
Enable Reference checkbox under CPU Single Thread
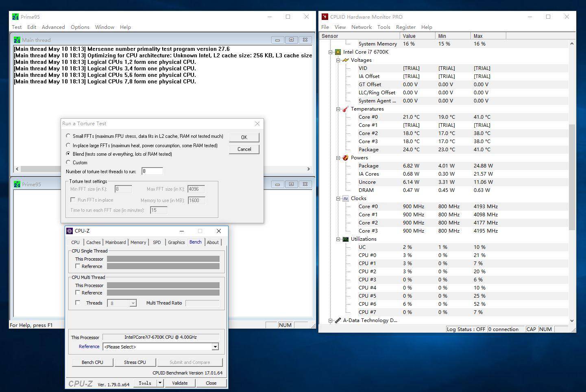click(x=78, y=266)
